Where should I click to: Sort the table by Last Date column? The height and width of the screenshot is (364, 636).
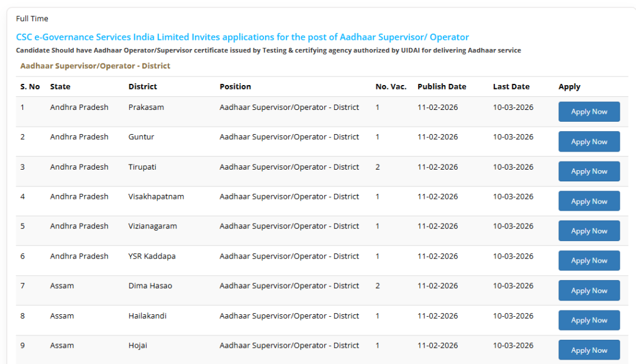511,86
